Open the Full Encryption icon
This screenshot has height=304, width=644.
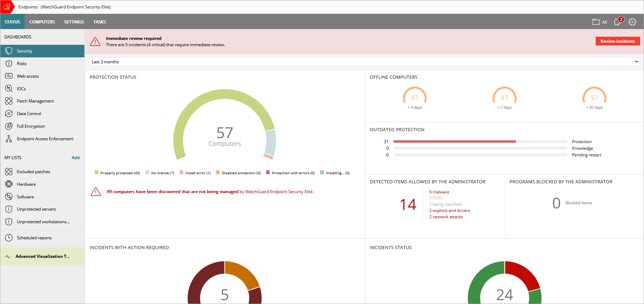[9, 126]
